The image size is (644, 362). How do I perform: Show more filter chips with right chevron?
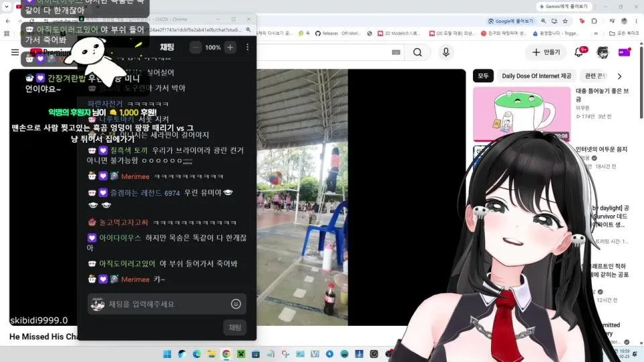click(620, 76)
